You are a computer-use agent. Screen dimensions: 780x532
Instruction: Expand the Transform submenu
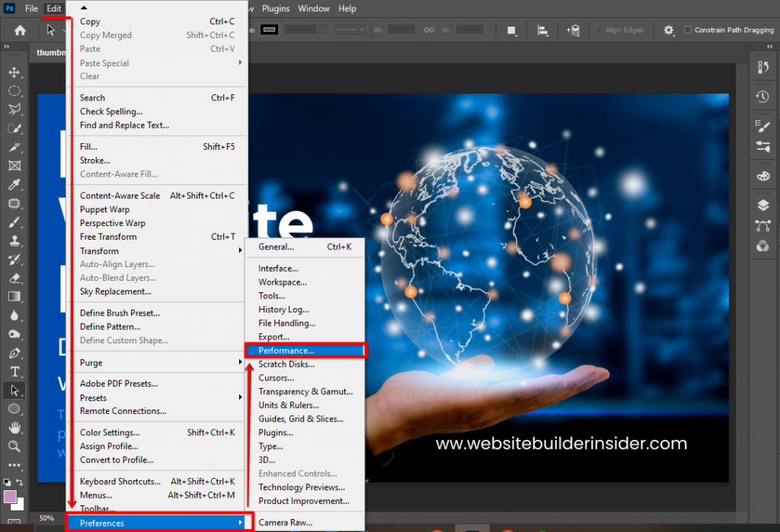159,250
